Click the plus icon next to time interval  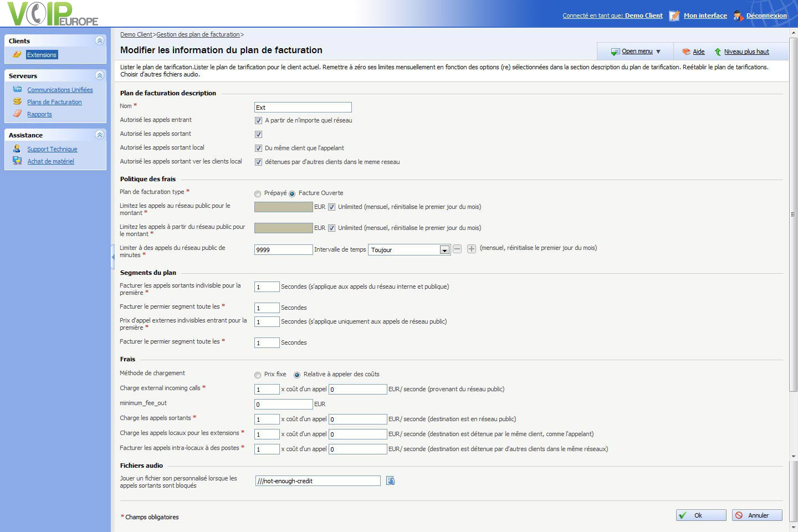tap(472, 249)
